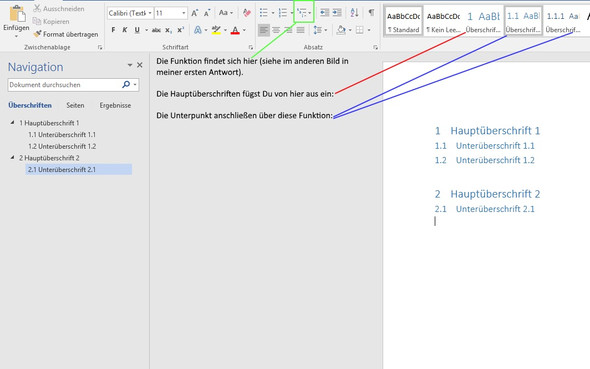
Task: Open the multilevel list button
Action: point(304,13)
